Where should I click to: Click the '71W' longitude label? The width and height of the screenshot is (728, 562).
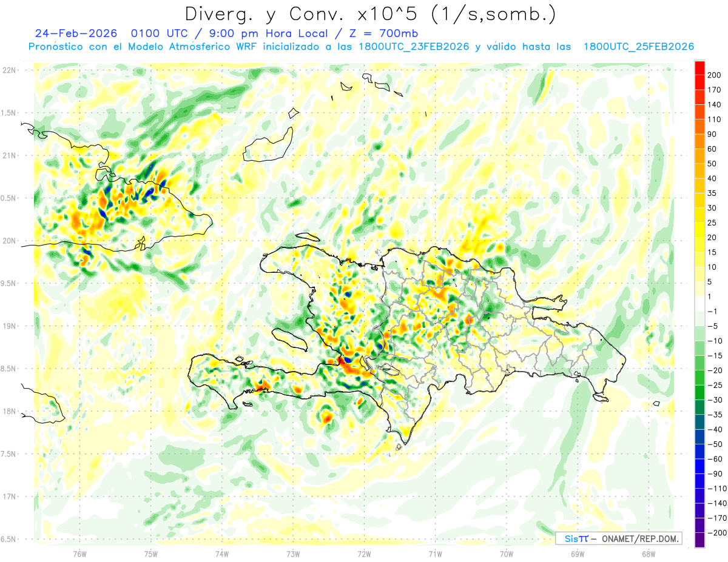coord(435,554)
